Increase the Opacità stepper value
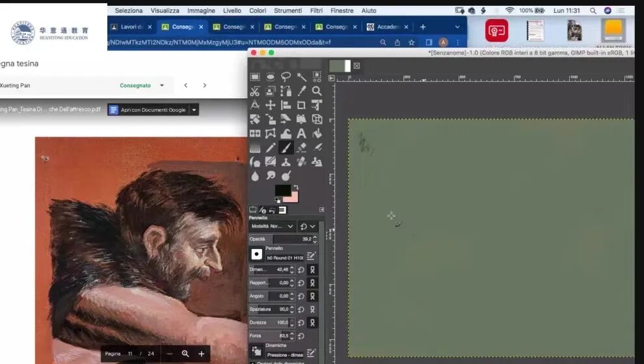Screen dimensions: 644x364 (x=315, y=237)
